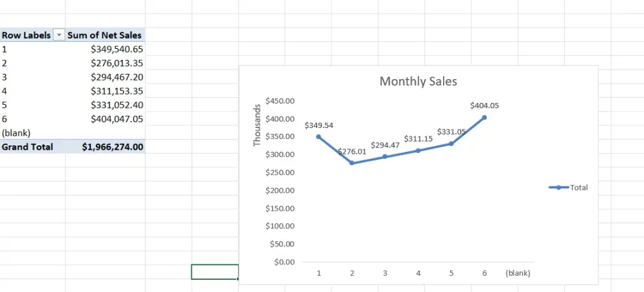Screen dimensions: 644x292
Task: Click the $349.54 data label
Action: (319, 125)
